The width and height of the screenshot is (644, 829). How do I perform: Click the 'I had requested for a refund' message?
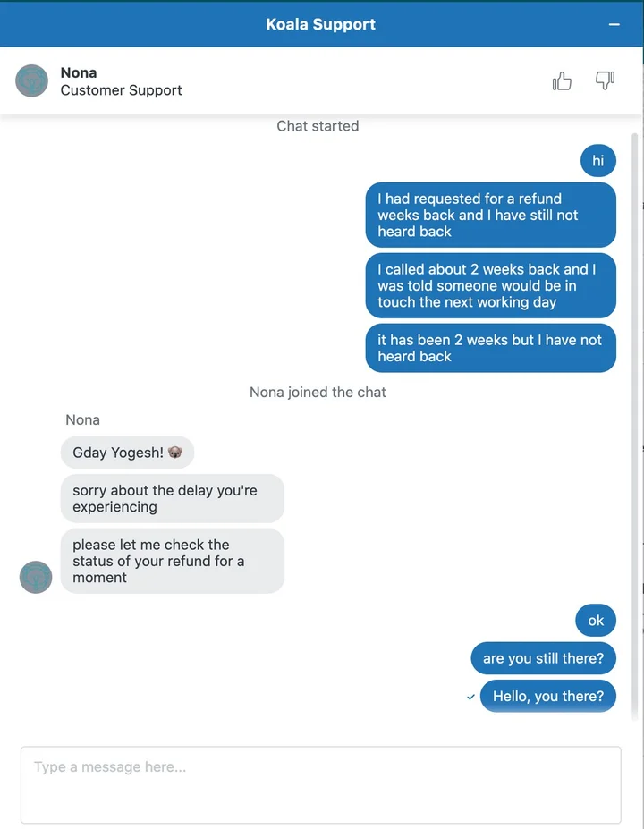(490, 215)
